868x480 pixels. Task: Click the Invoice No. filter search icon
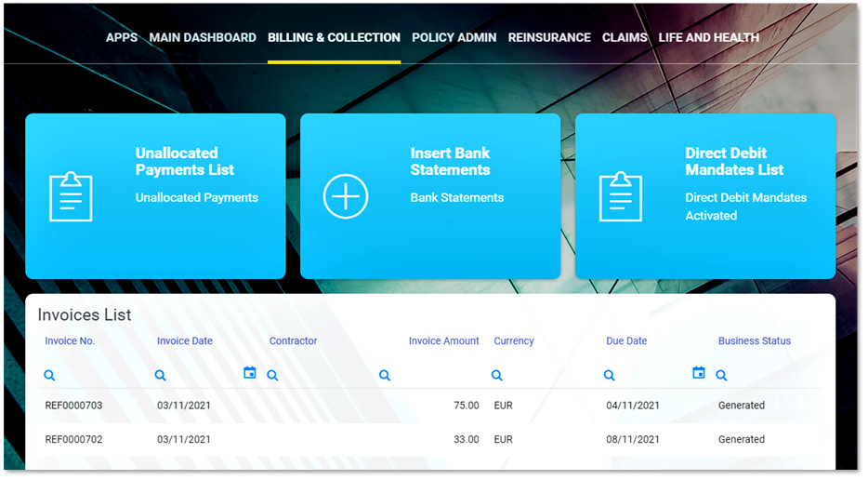click(50, 376)
